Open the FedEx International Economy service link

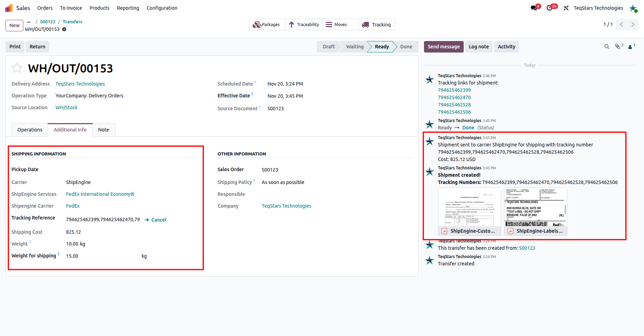coord(100,194)
